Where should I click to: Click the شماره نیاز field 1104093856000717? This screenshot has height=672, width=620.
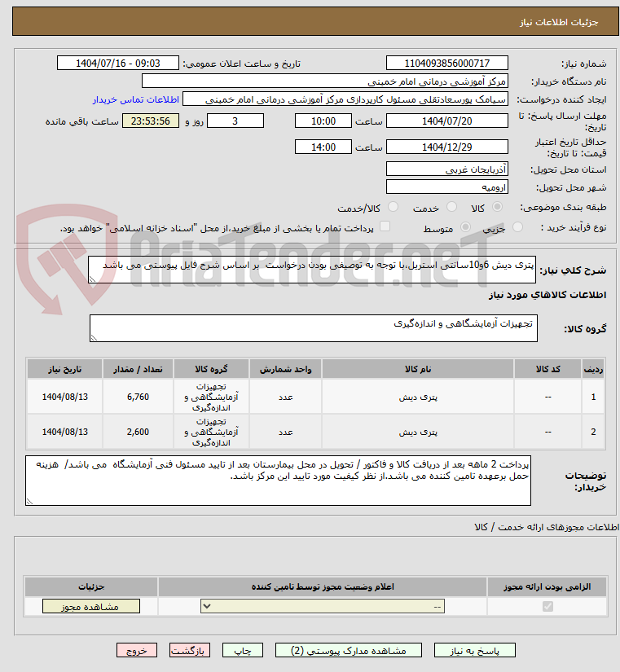coord(446,63)
